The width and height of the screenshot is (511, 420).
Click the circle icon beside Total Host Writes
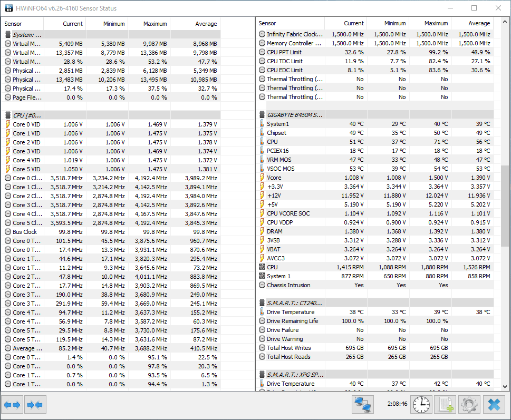click(262, 348)
